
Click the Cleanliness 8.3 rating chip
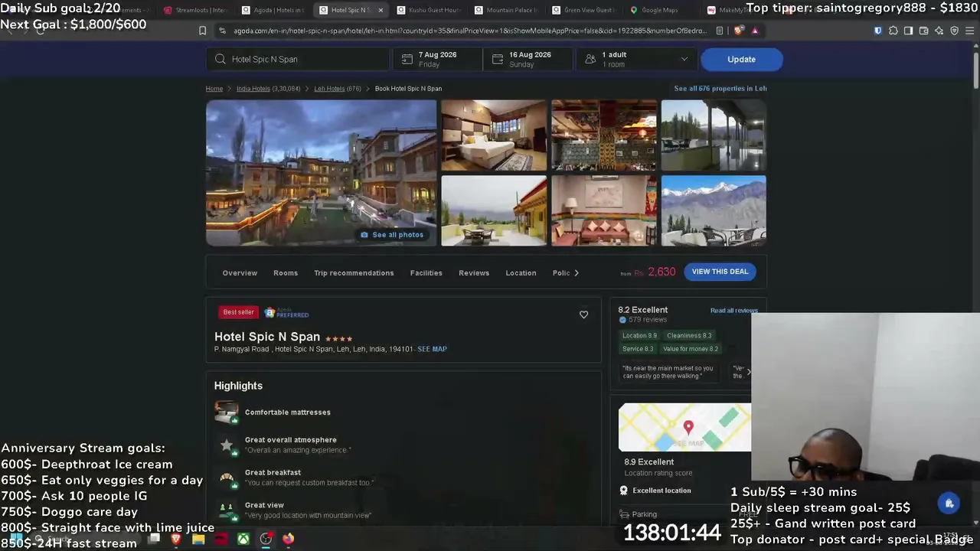689,335
